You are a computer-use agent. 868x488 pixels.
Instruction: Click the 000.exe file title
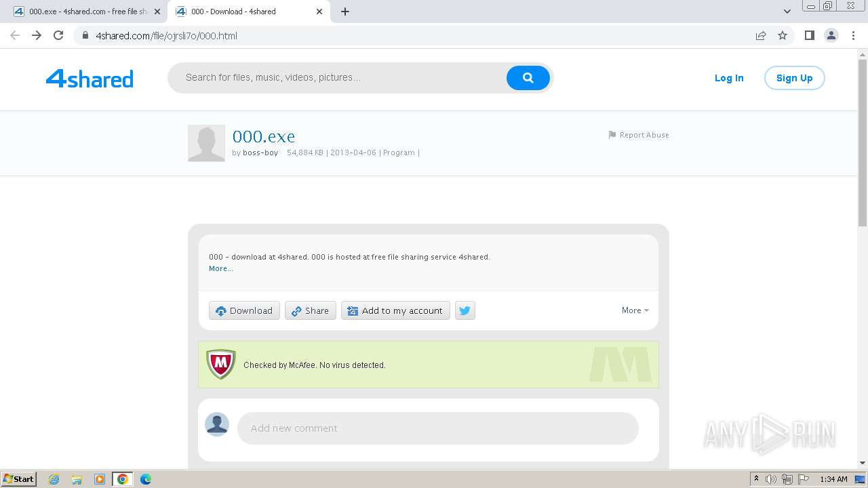pos(264,136)
